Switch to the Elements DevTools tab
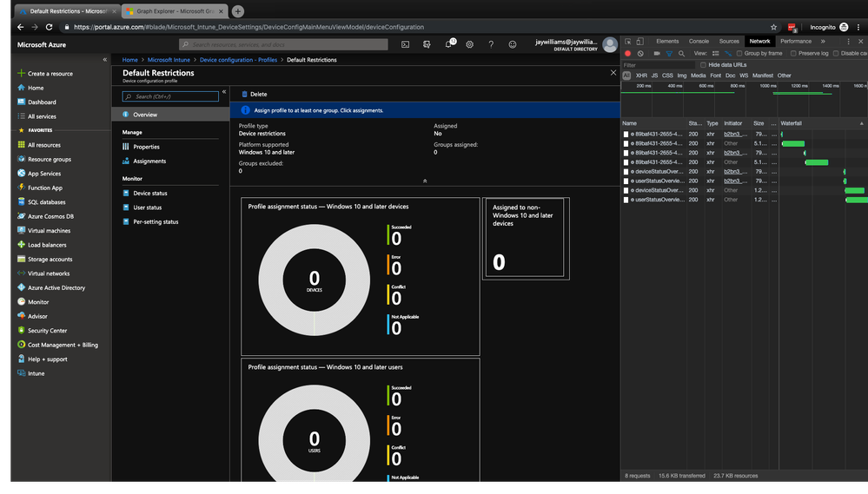The image size is (868, 494). (x=667, y=42)
